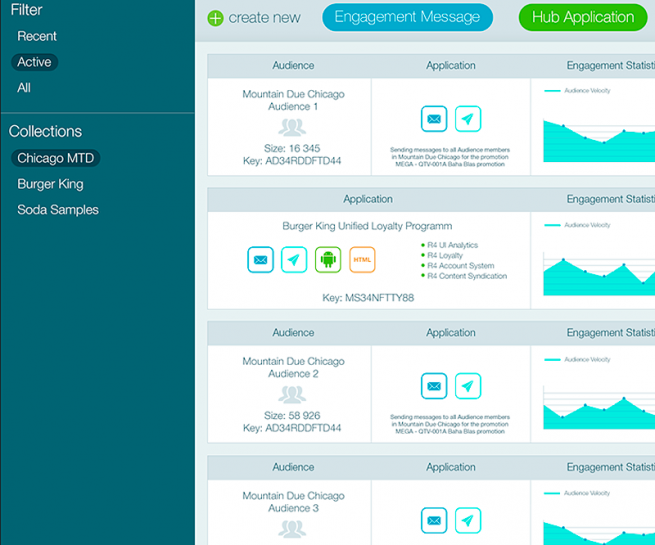The image size is (655, 545).
Task: Click the people icon under Audience 1
Action: click(293, 128)
